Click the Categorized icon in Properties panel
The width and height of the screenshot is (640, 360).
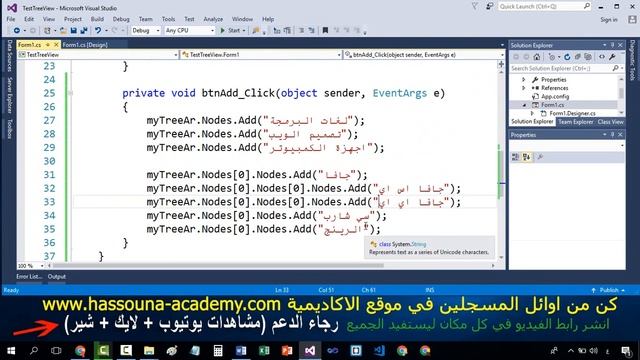click(516, 157)
